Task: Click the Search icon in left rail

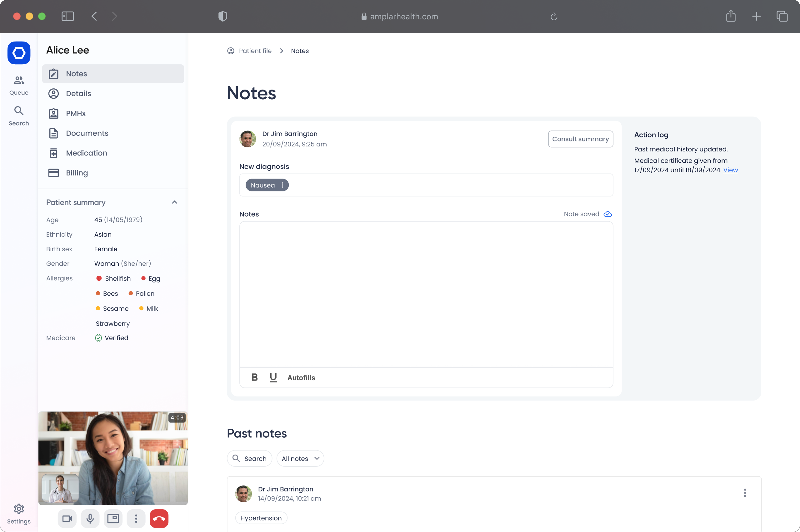Action: click(19, 116)
